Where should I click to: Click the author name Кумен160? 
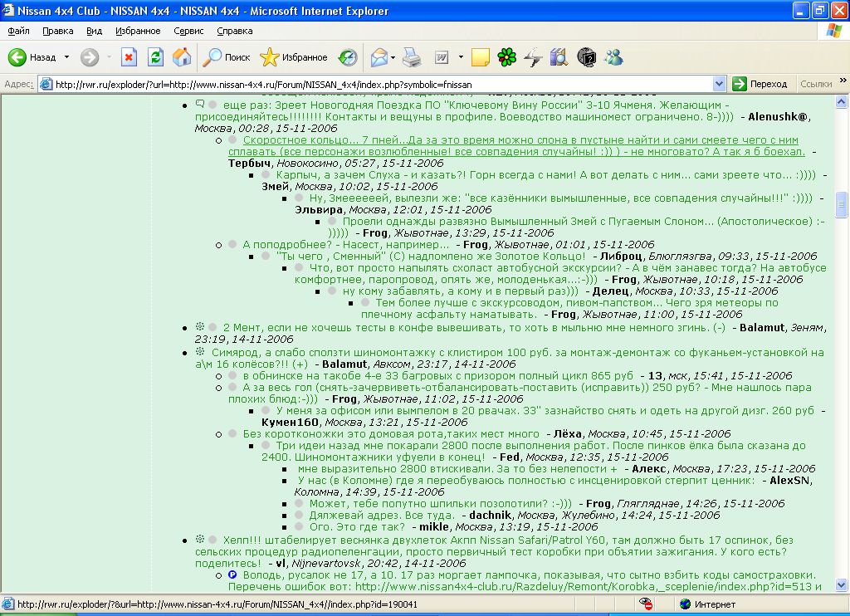(x=290, y=423)
